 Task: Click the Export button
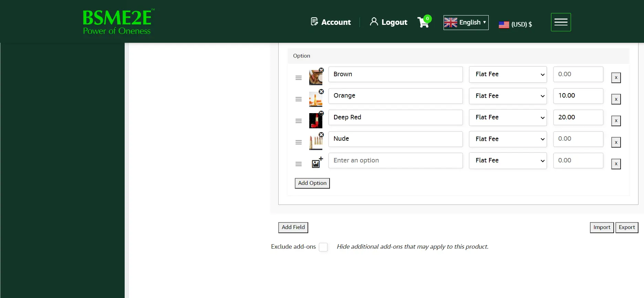click(x=627, y=227)
